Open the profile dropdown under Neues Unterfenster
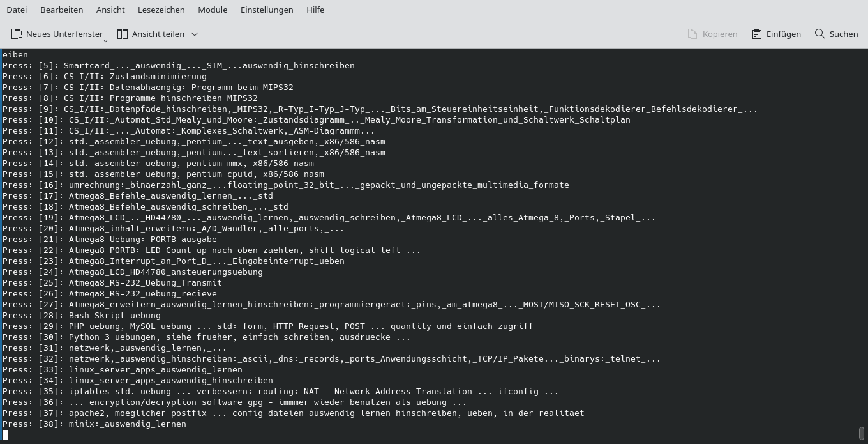The height and width of the screenshot is (444, 868). [x=105, y=38]
